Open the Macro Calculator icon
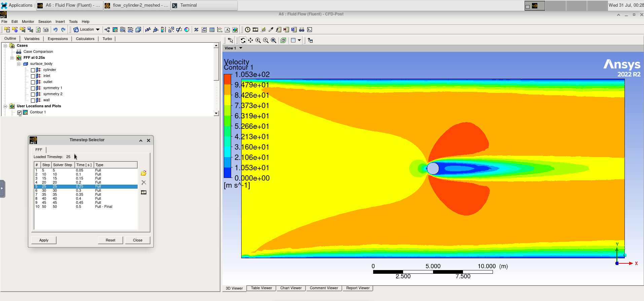This screenshot has width=644, height=301. coord(286,30)
